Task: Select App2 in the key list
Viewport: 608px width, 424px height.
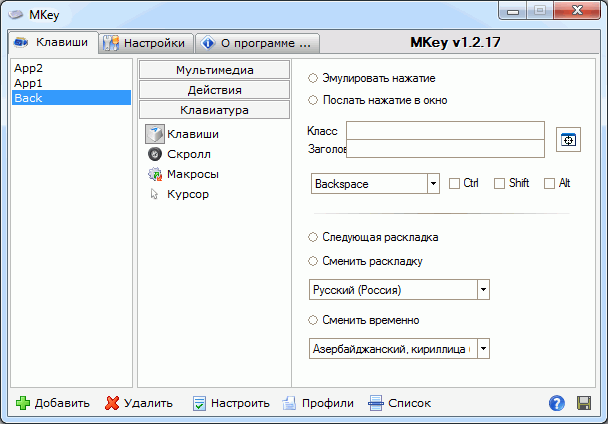Action: 71,68
